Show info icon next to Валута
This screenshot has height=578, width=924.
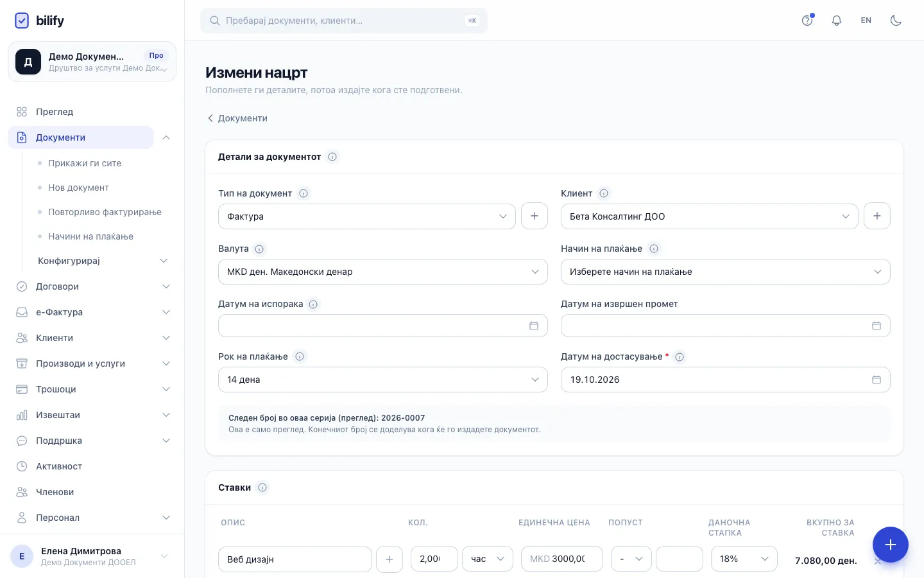[259, 249]
